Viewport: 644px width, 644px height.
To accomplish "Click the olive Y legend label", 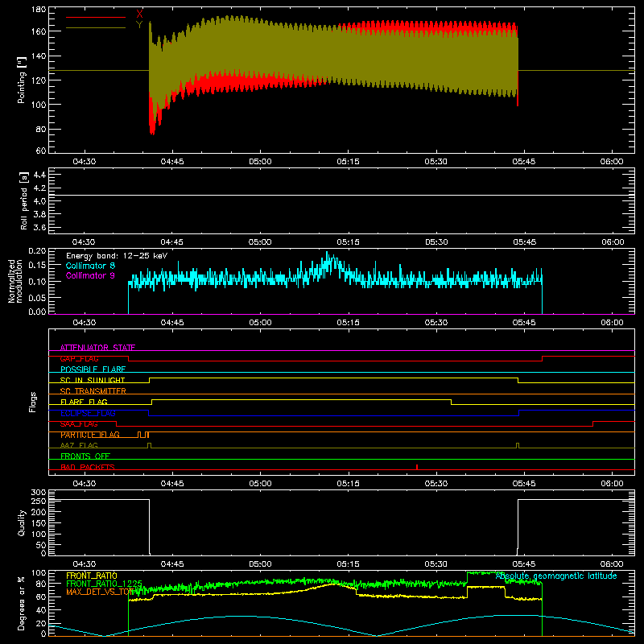I will point(139,25).
